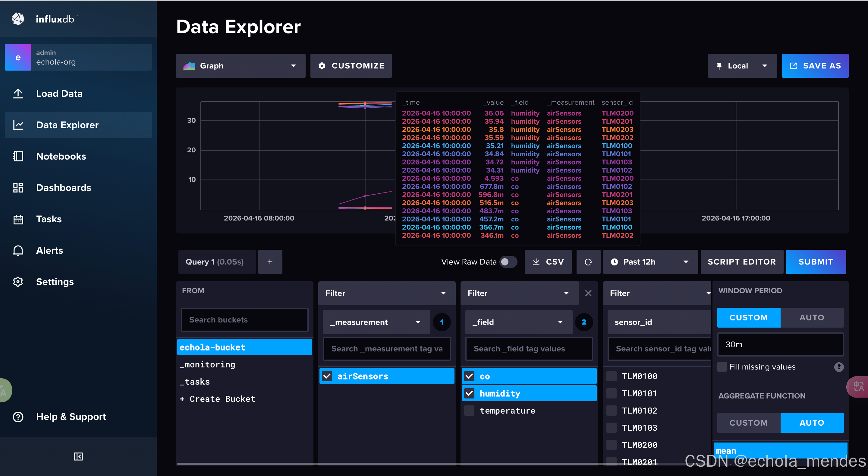Set Window Period to AUTO
The height and width of the screenshot is (476, 868).
(812, 317)
